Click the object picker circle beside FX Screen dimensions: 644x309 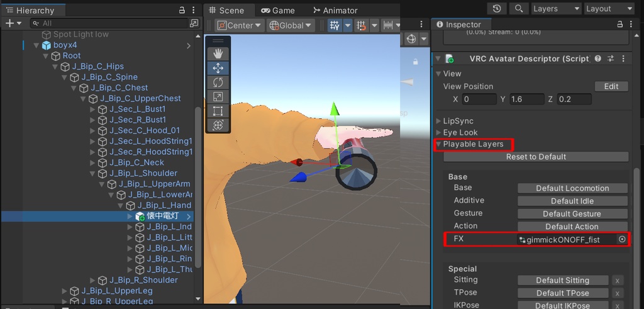click(622, 239)
